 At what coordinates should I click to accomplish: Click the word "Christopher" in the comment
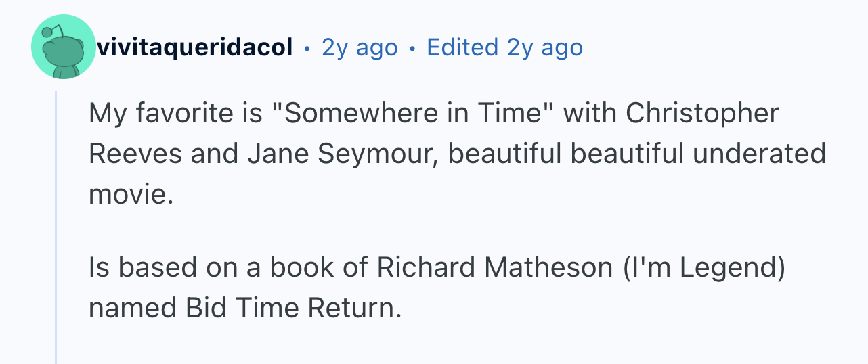pos(702,113)
